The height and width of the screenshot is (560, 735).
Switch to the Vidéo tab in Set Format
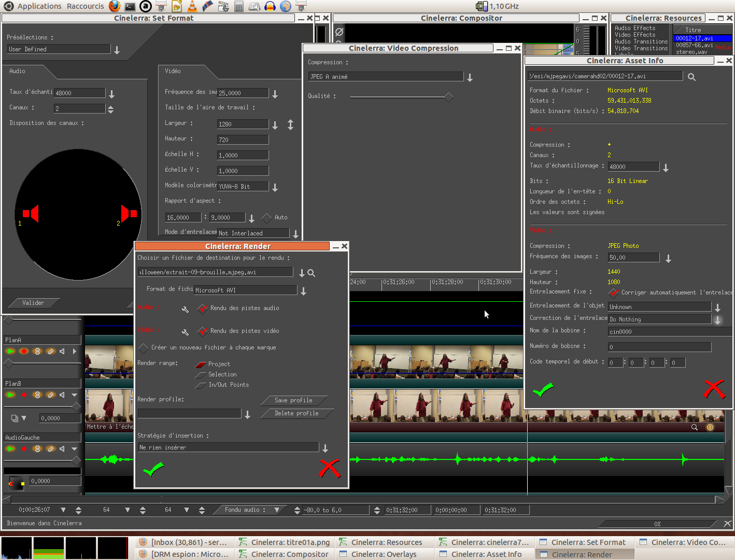[173, 71]
